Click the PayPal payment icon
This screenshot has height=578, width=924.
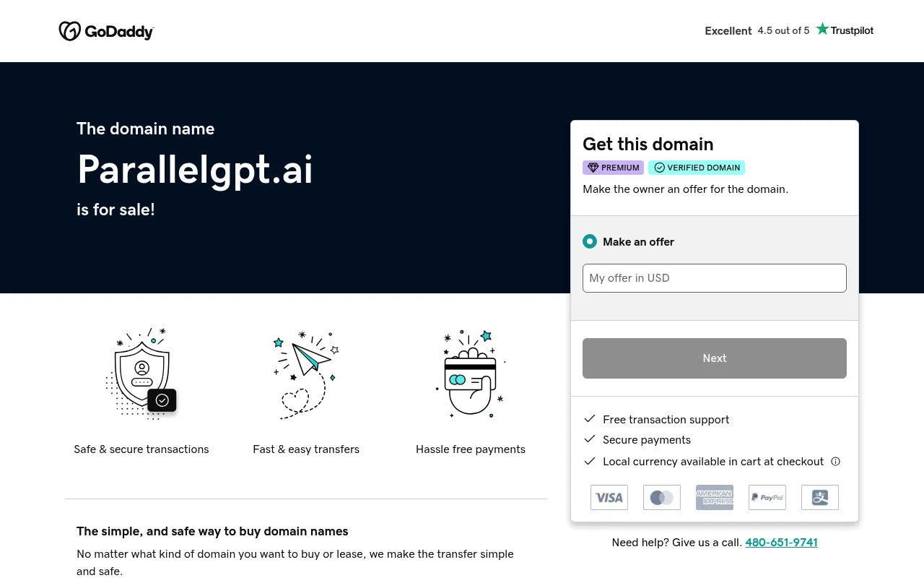coord(767,497)
